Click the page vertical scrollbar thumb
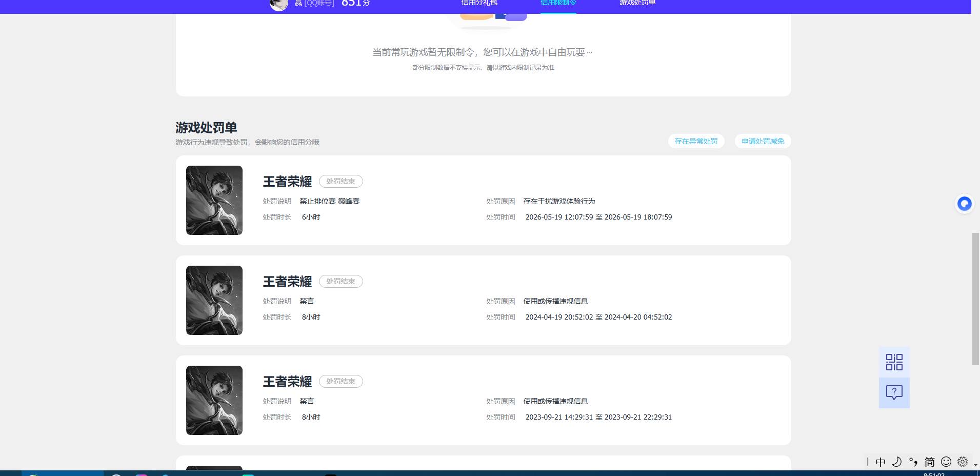This screenshot has height=476, width=980. (x=975, y=299)
